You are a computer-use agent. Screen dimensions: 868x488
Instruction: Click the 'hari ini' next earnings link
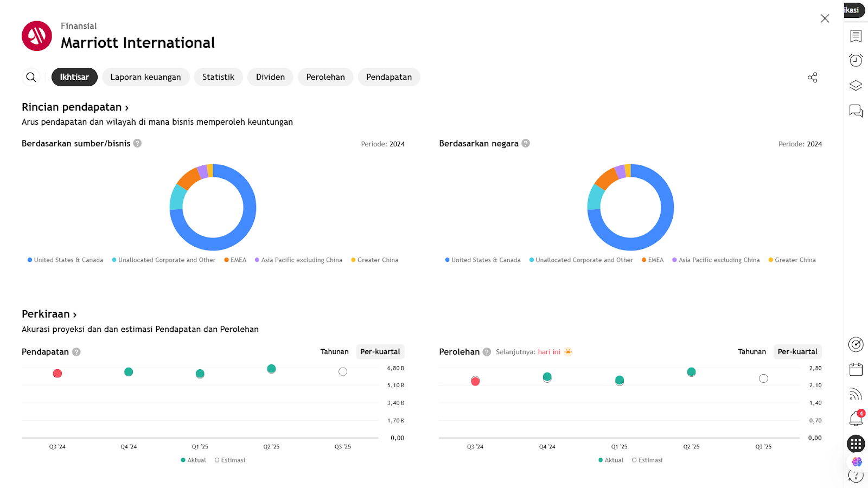click(x=549, y=352)
